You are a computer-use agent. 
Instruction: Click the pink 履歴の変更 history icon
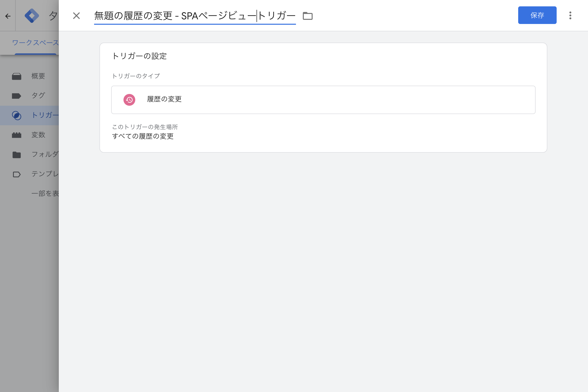129,100
